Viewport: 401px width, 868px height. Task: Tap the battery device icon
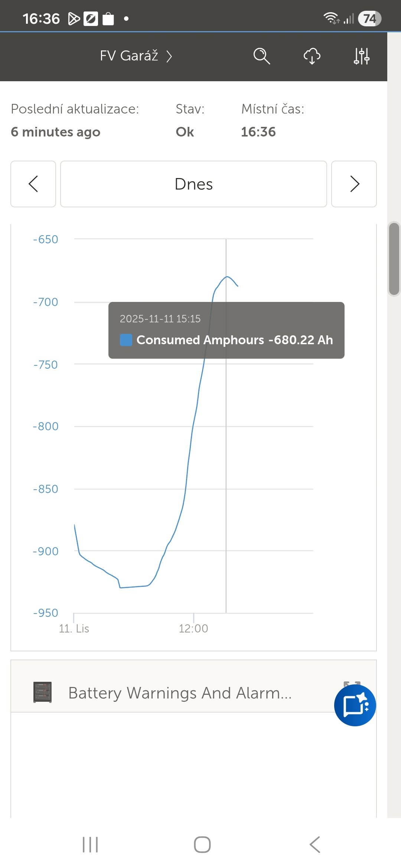(42, 692)
